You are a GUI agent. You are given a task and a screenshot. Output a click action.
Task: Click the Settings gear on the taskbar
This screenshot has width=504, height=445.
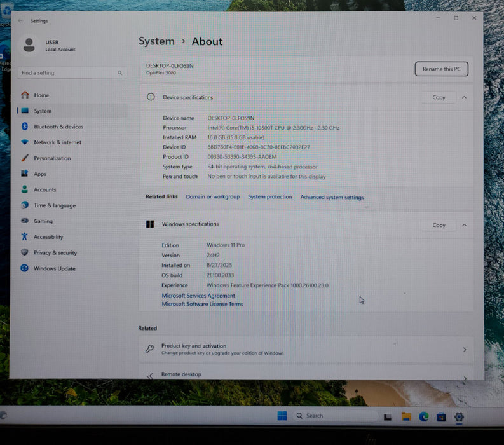pos(459,416)
